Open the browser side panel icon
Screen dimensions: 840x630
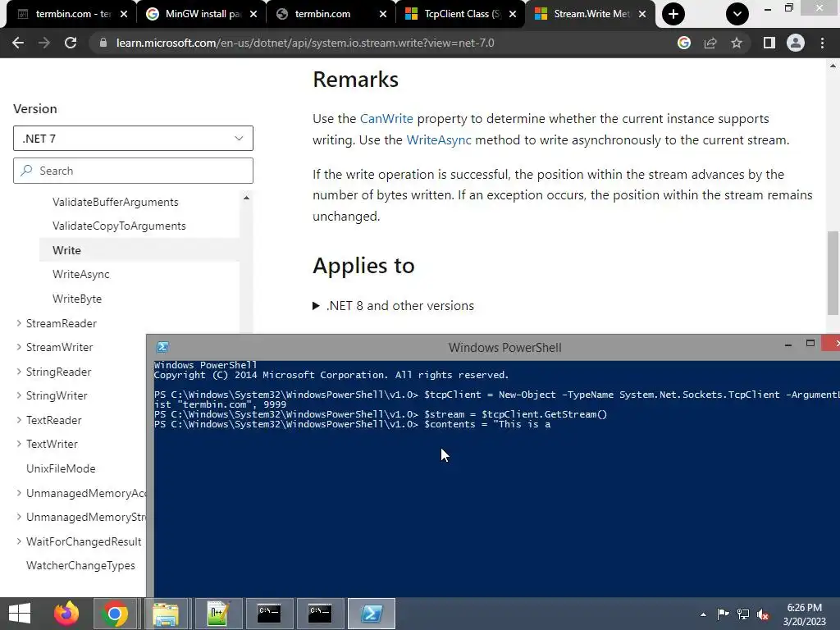(769, 43)
